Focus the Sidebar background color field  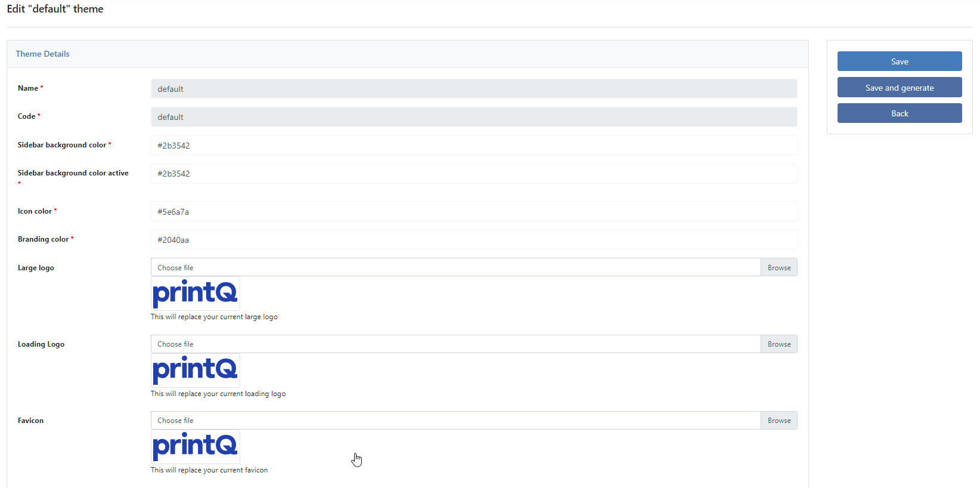coord(474,146)
